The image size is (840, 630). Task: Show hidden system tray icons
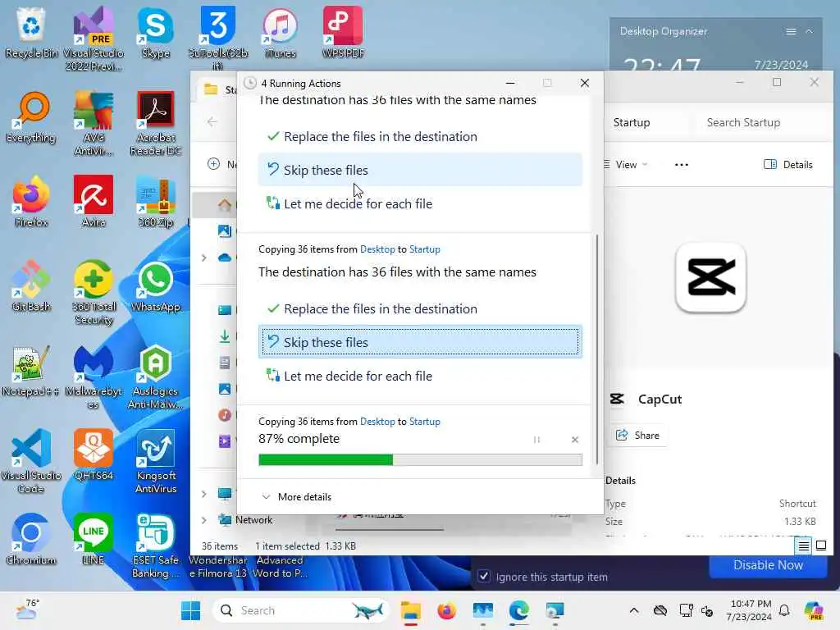[x=634, y=610]
